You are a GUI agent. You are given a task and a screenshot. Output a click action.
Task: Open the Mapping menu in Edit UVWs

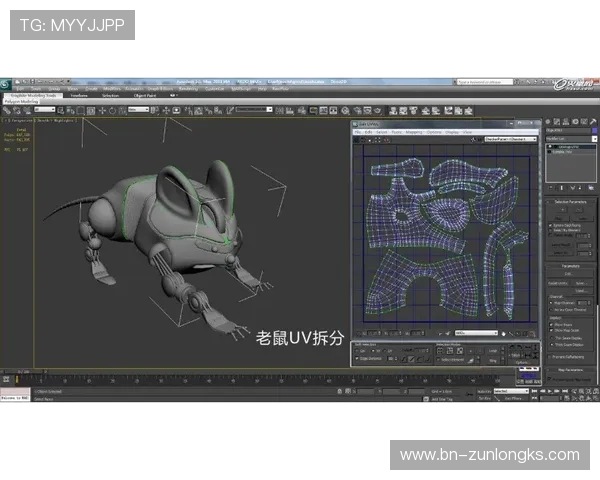[x=410, y=131]
